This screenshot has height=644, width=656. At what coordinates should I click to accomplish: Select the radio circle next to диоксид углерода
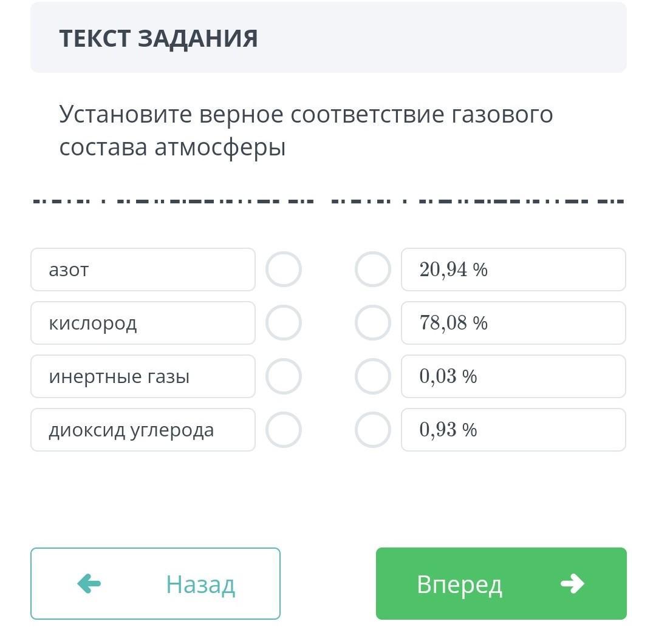click(x=284, y=430)
